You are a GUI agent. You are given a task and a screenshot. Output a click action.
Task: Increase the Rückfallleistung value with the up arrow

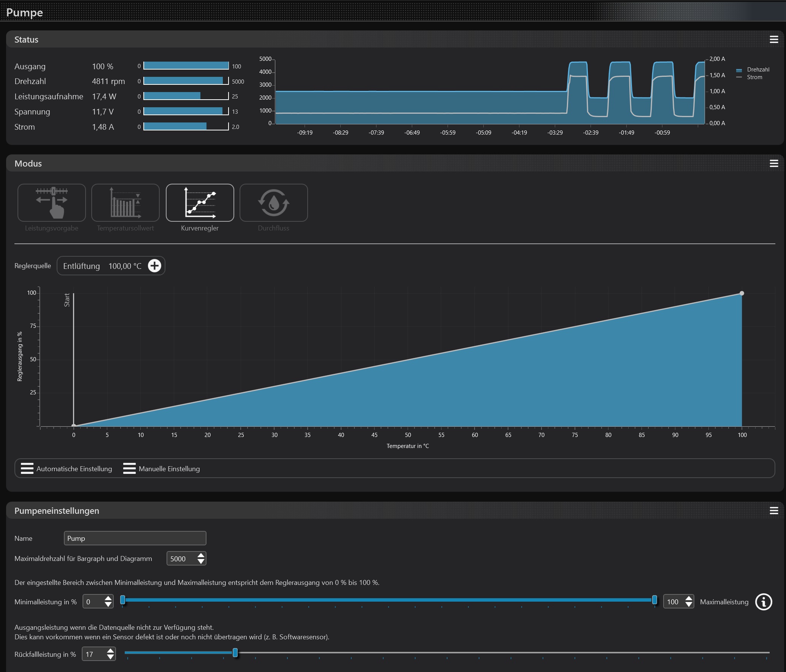tap(110, 651)
